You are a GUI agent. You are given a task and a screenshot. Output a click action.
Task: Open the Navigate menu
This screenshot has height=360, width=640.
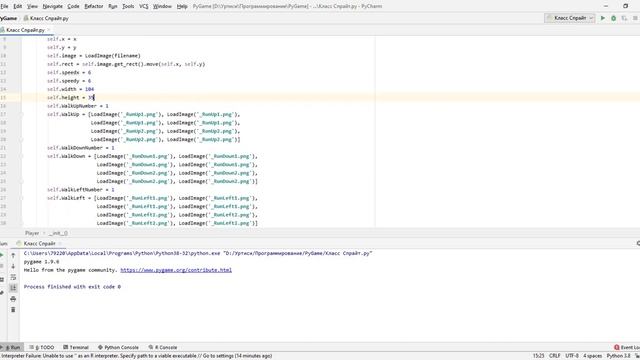53,6
